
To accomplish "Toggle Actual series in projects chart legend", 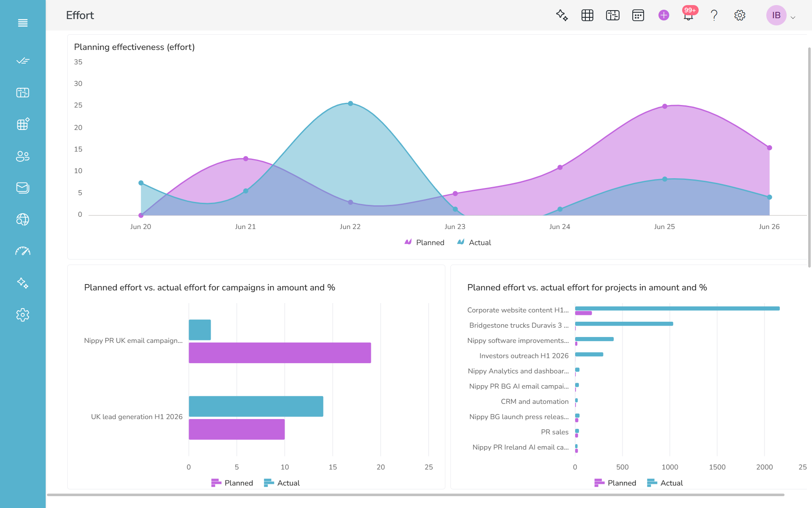I will (665, 483).
